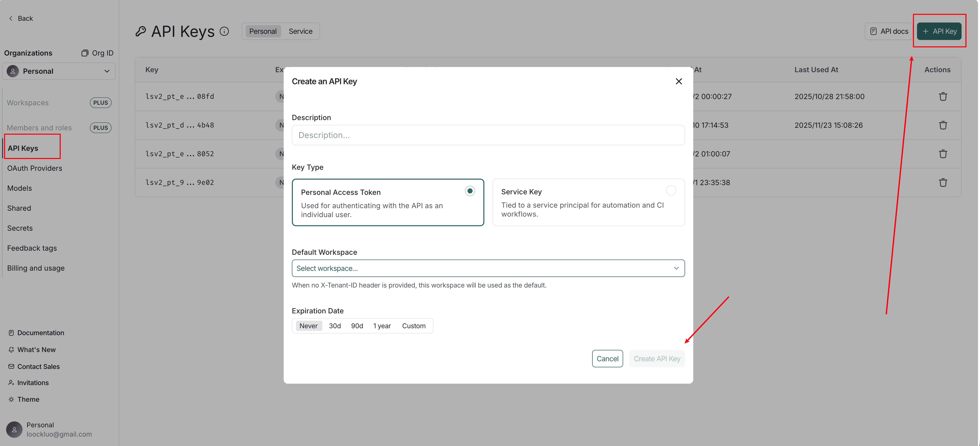Close the Create an API Key dialog
The width and height of the screenshot is (980, 446).
point(678,81)
